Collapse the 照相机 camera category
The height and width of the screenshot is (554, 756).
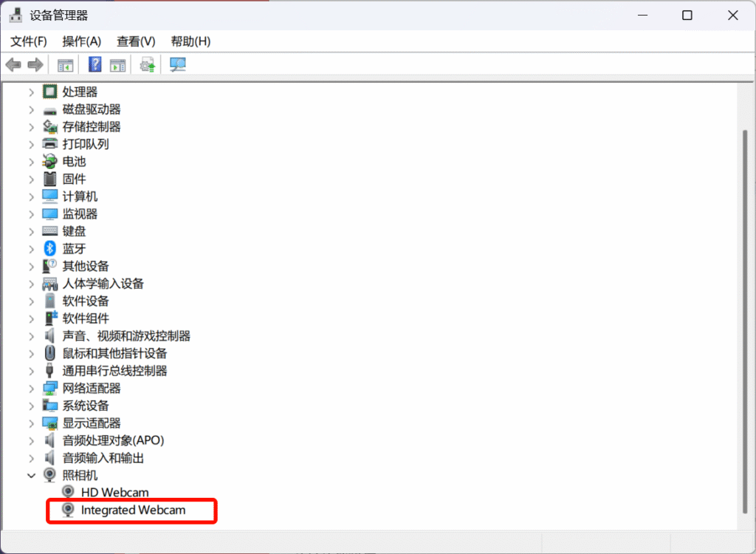coord(31,476)
